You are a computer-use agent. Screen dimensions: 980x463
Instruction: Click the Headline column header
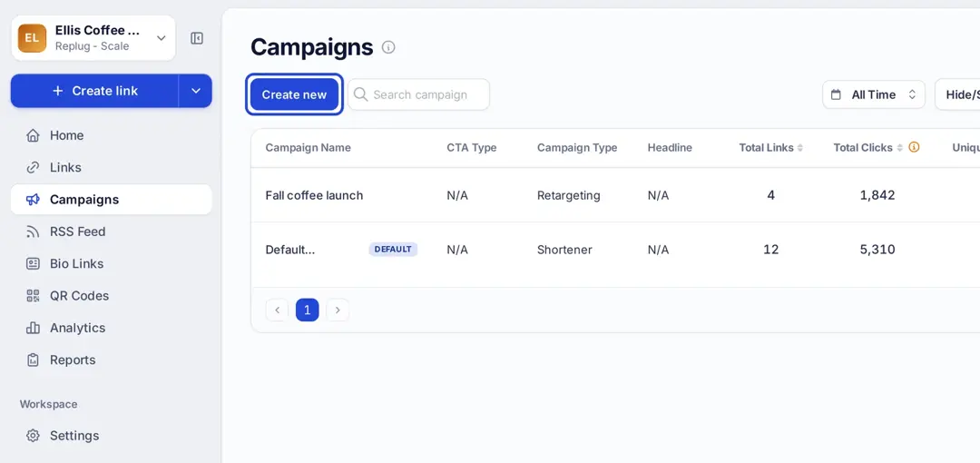pyautogui.click(x=670, y=148)
